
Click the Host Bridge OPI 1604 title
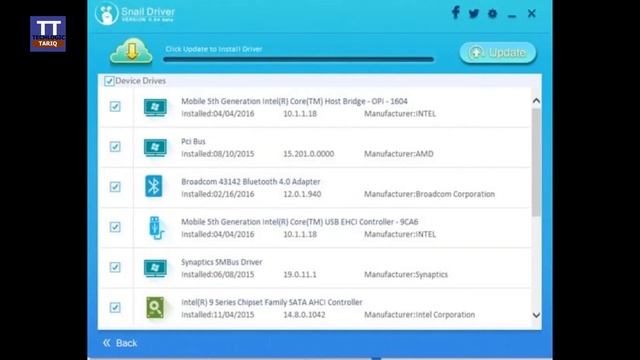pos(294,101)
